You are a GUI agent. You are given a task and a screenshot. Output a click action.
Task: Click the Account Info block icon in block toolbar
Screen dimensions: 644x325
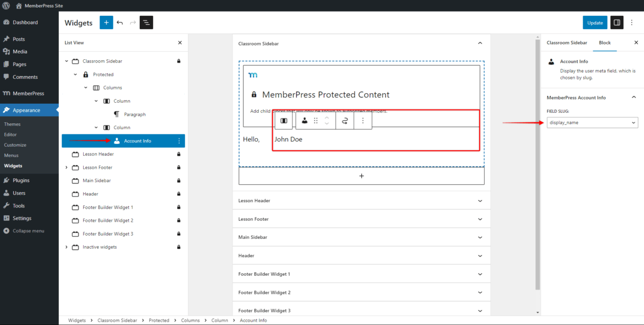point(305,121)
